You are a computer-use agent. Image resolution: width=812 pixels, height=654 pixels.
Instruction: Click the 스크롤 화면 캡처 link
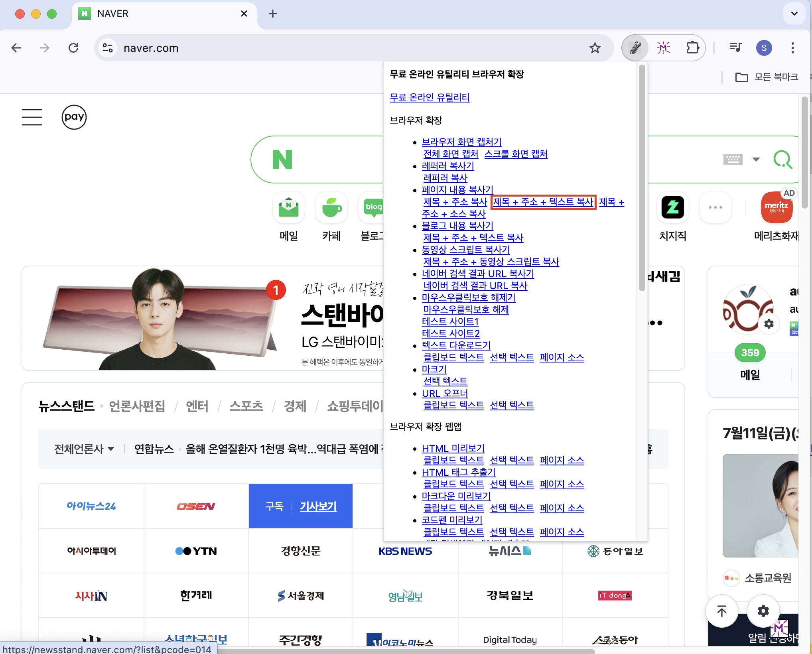click(516, 154)
